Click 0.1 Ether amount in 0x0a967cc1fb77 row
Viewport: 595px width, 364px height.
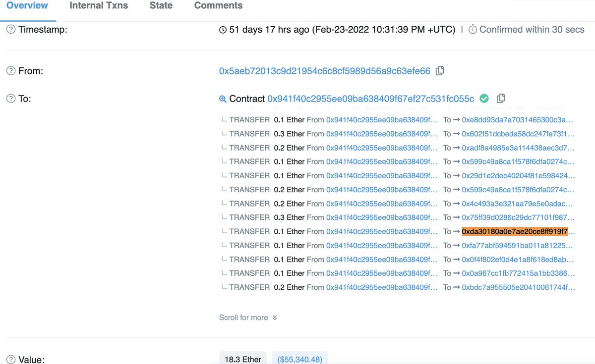pyautogui.click(x=289, y=273)
